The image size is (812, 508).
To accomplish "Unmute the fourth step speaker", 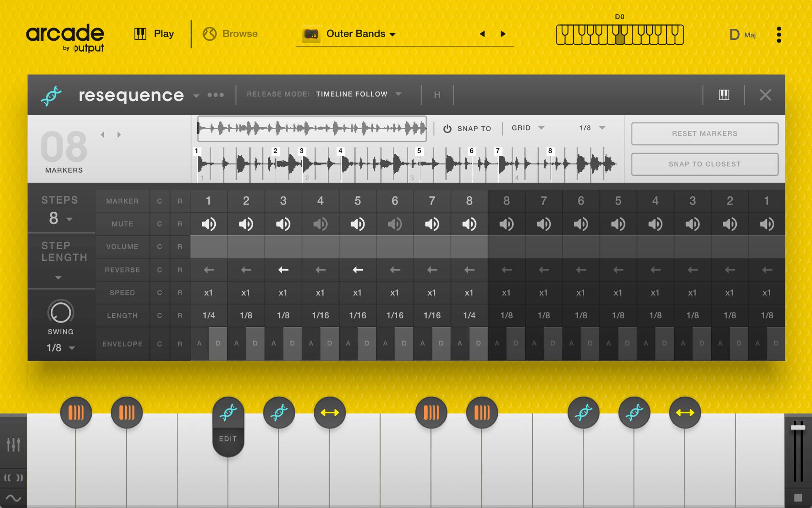I will (321, 224).
